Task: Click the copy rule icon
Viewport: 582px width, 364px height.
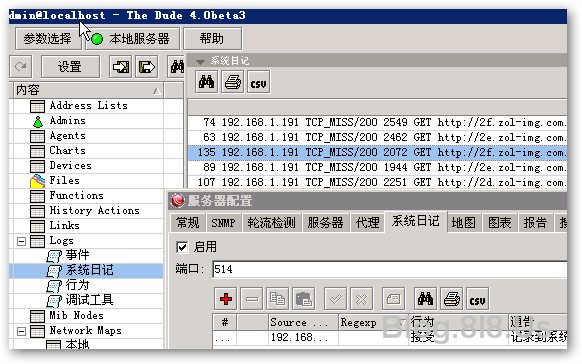Action: pos(277,299)
